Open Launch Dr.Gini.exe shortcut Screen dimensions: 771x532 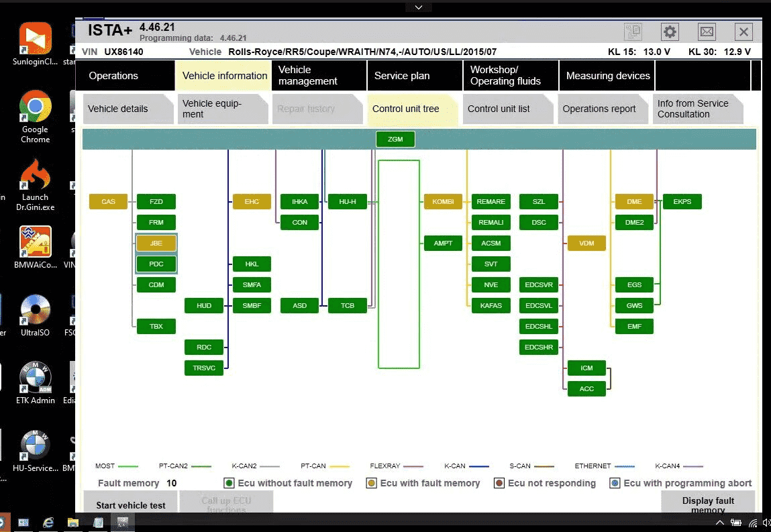click(x=35, y=185)
